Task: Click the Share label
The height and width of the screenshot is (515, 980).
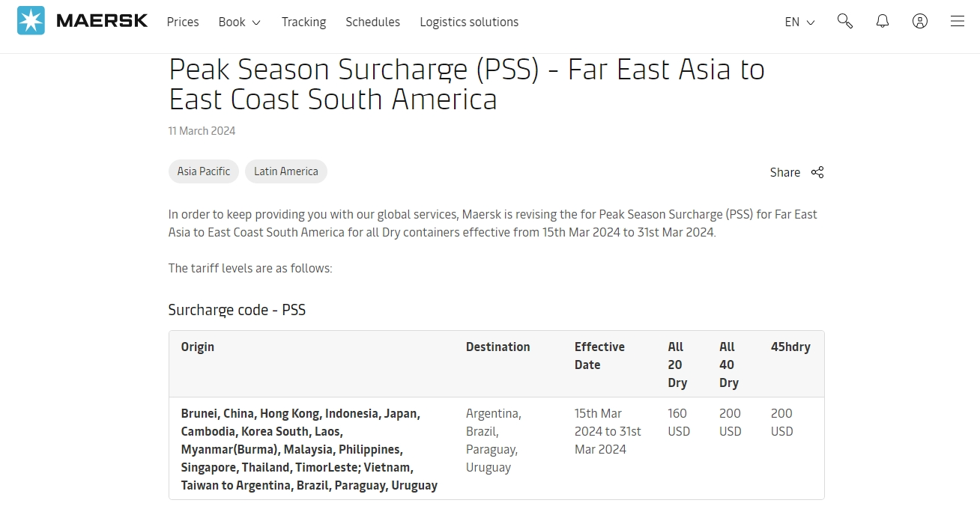Action: point(785,172)
